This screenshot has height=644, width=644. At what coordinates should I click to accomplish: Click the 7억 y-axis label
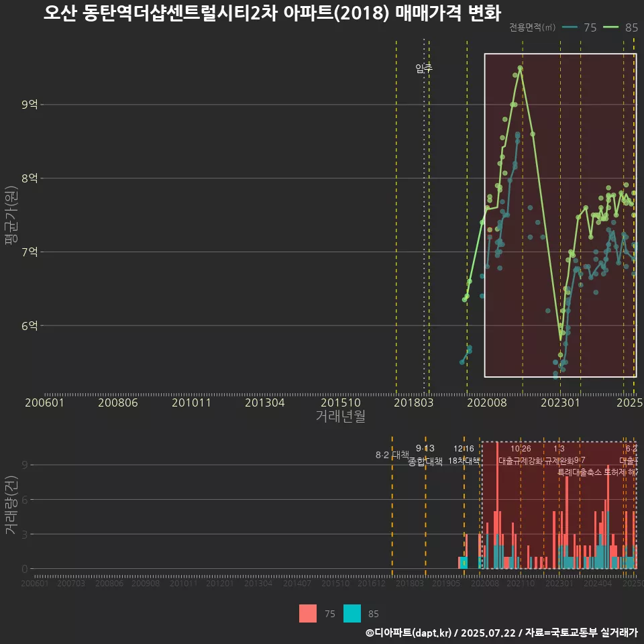[30, 252]
